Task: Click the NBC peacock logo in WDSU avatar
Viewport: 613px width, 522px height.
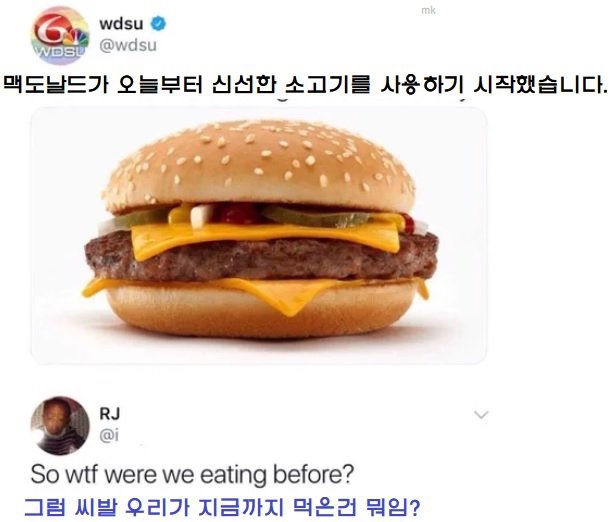Action: pos(75,38)
